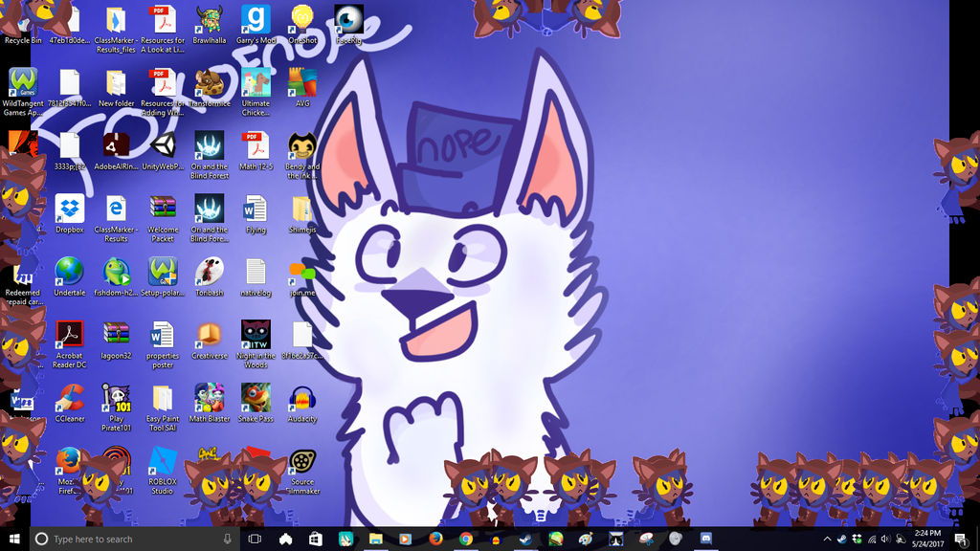This screenshot has height=551, width=980.
Task: Launch Undertale from the desktop
Action: 69,277
